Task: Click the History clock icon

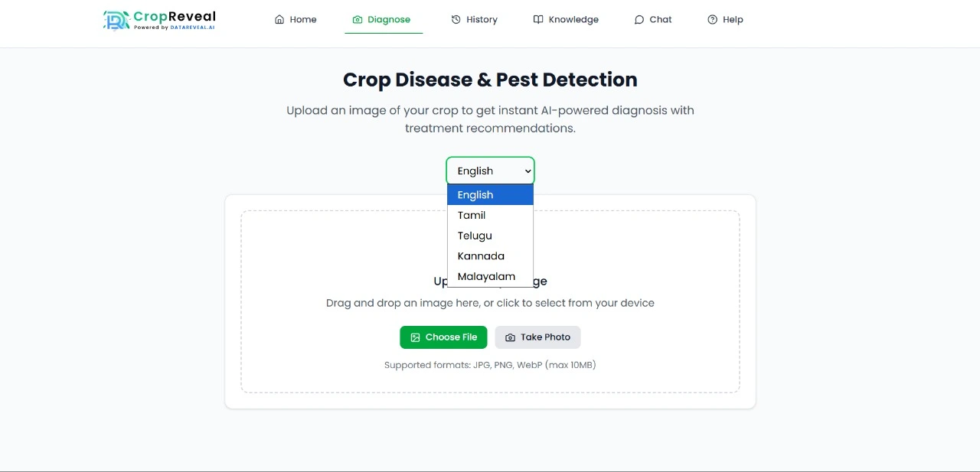Action: coord(456,19)
